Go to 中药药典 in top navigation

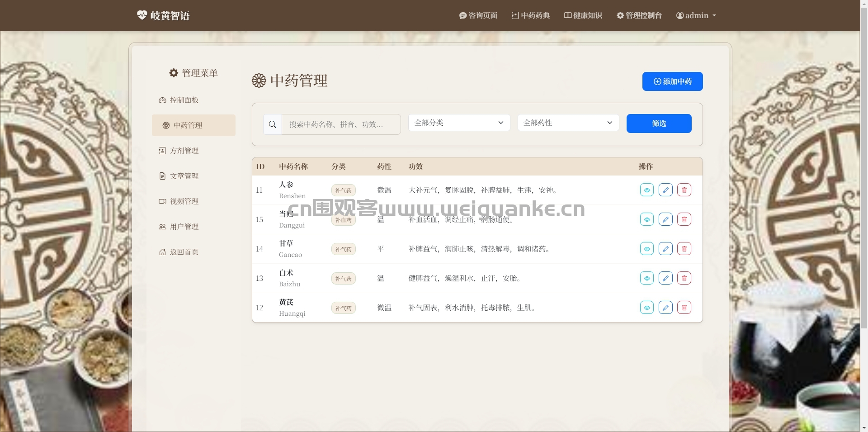click(531, 15)
